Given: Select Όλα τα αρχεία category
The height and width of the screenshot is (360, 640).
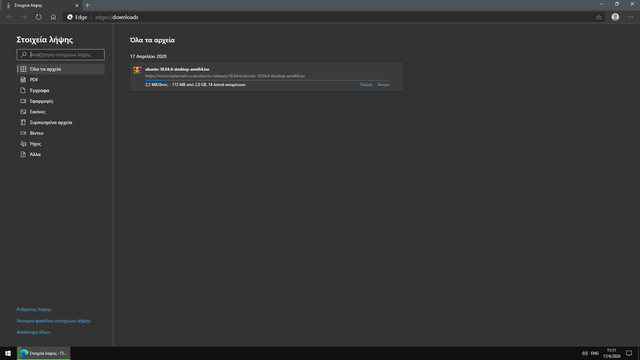Looking at the screenshot, I should pos(60,69).
